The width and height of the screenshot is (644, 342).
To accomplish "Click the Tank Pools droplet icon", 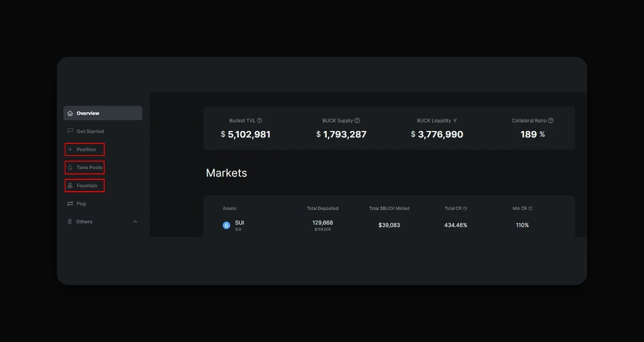I will pyautogui.click(x=70, y=168).
